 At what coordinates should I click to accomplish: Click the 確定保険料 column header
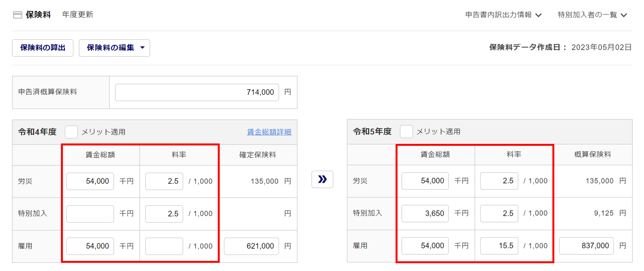point(258,155)
